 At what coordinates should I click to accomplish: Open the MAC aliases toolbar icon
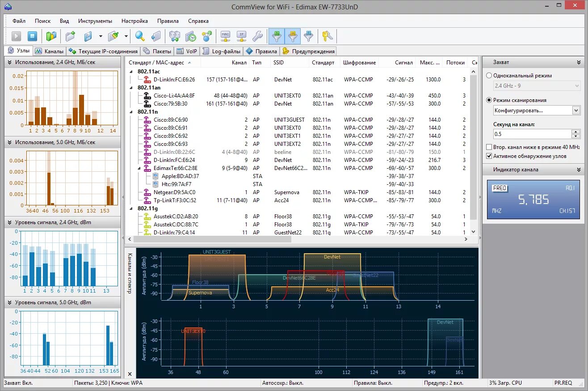[x=226, y=36]
